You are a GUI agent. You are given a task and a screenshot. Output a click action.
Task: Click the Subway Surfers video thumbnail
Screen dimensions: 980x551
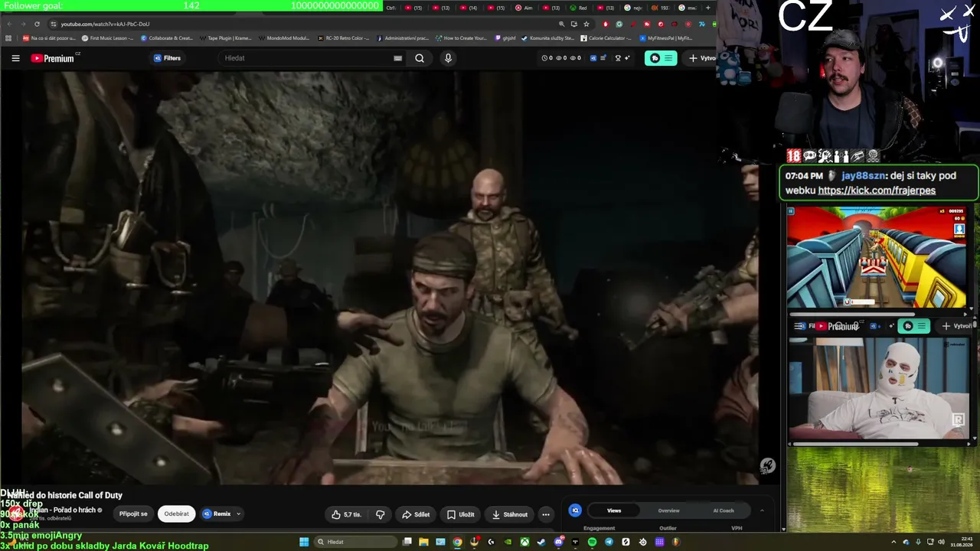tap(877, 257)
